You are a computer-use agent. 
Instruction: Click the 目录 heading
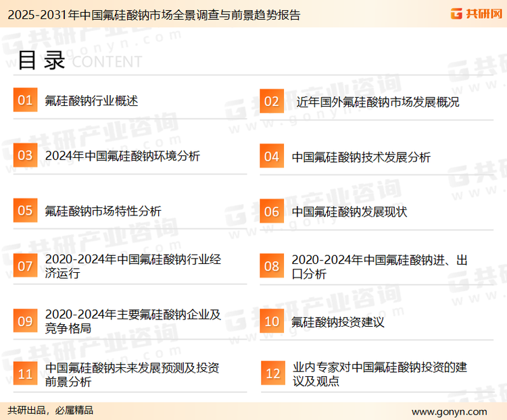point(41,60)
